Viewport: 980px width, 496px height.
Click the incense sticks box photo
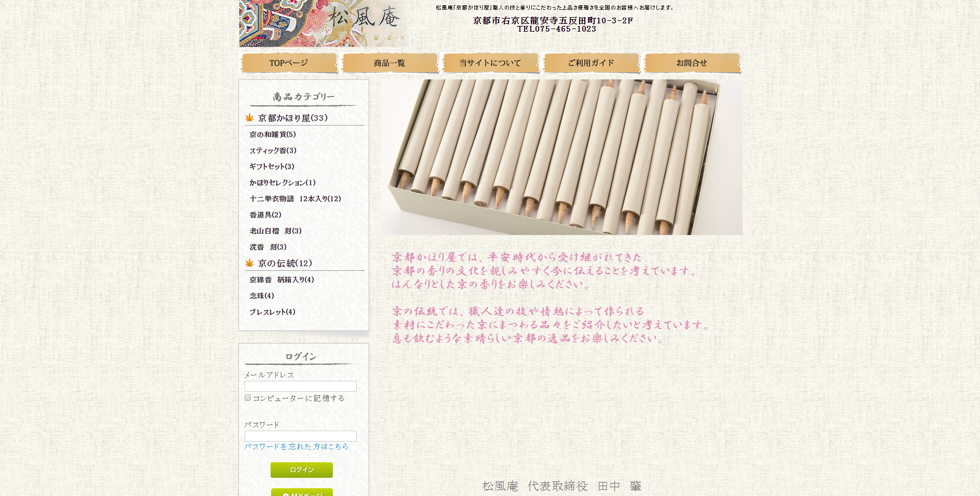click(561, 157)
